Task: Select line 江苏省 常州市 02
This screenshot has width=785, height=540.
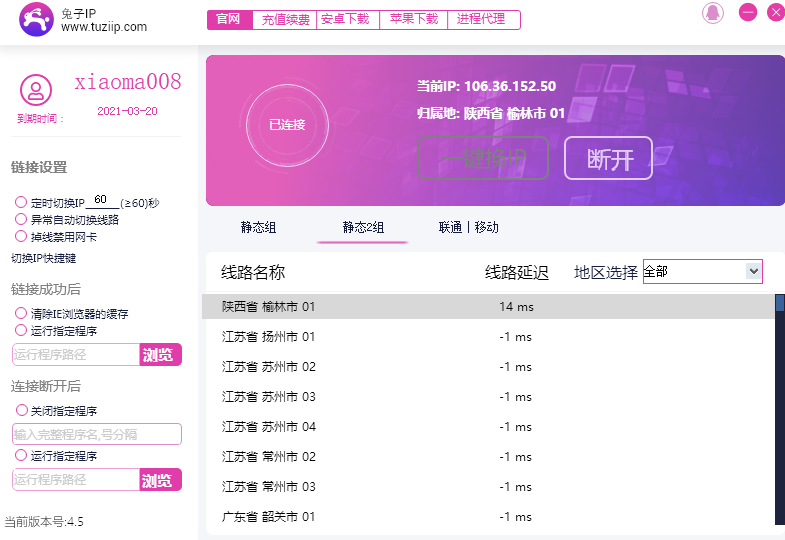Action: (488, 456)
